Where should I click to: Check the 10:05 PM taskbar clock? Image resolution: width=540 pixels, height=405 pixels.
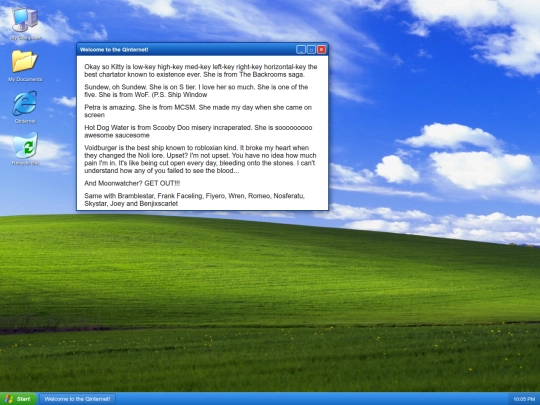click(524, 399)
